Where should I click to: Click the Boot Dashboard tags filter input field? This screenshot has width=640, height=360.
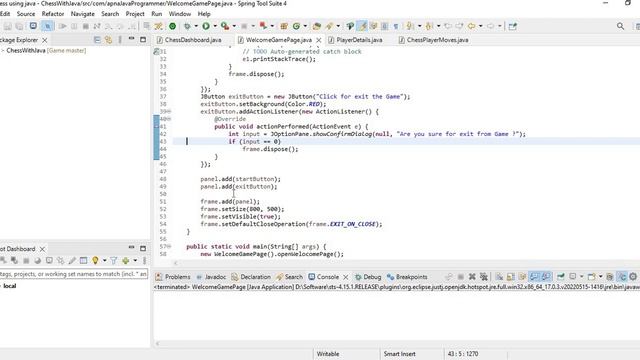pyautogui.click(x=74, y=274)
